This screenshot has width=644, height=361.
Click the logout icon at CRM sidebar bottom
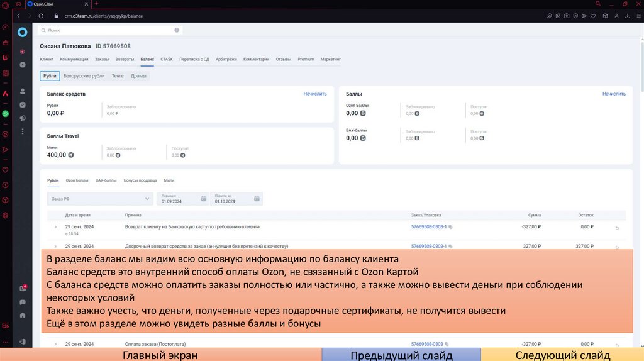click(23, 342)
